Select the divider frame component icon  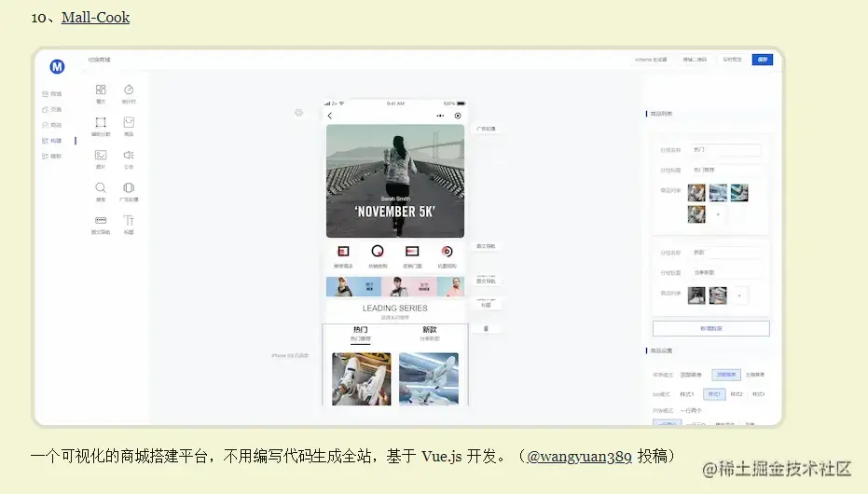[100, 122]
